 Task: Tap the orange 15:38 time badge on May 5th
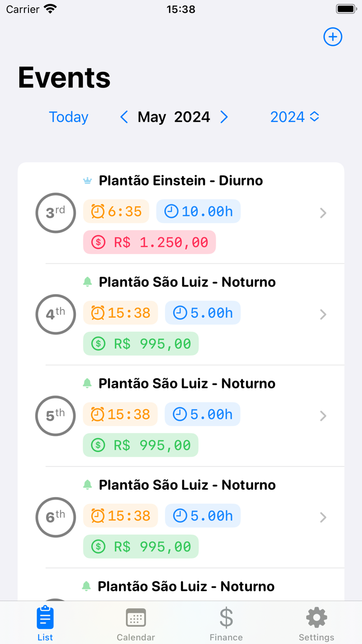(120, 414)
